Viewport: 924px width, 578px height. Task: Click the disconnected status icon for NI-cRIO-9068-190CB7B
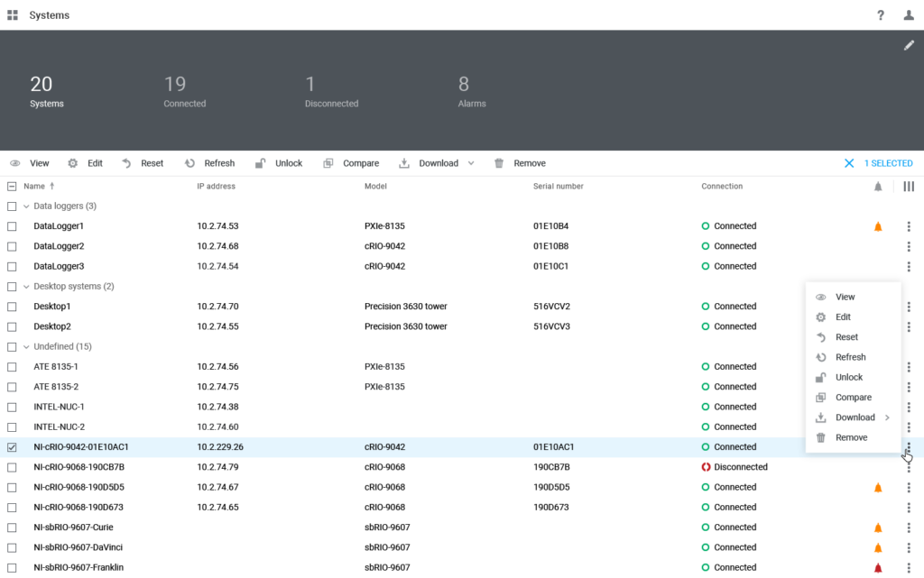[706, 467]
